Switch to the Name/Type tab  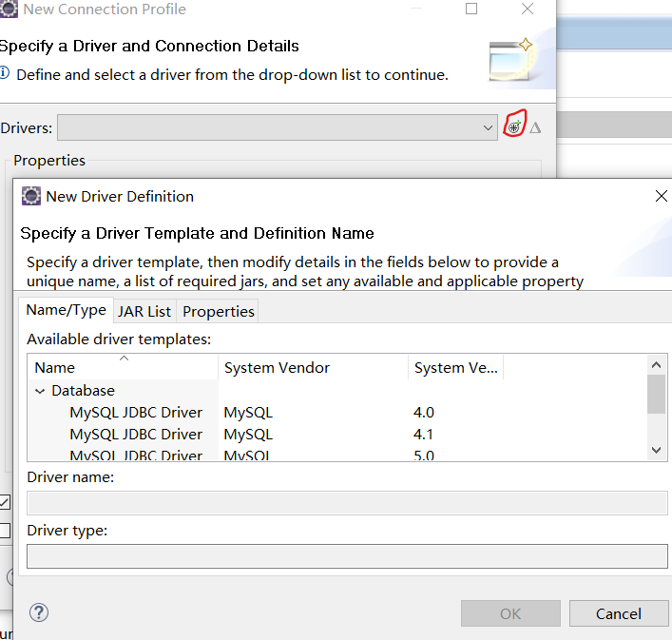[66, 309]
